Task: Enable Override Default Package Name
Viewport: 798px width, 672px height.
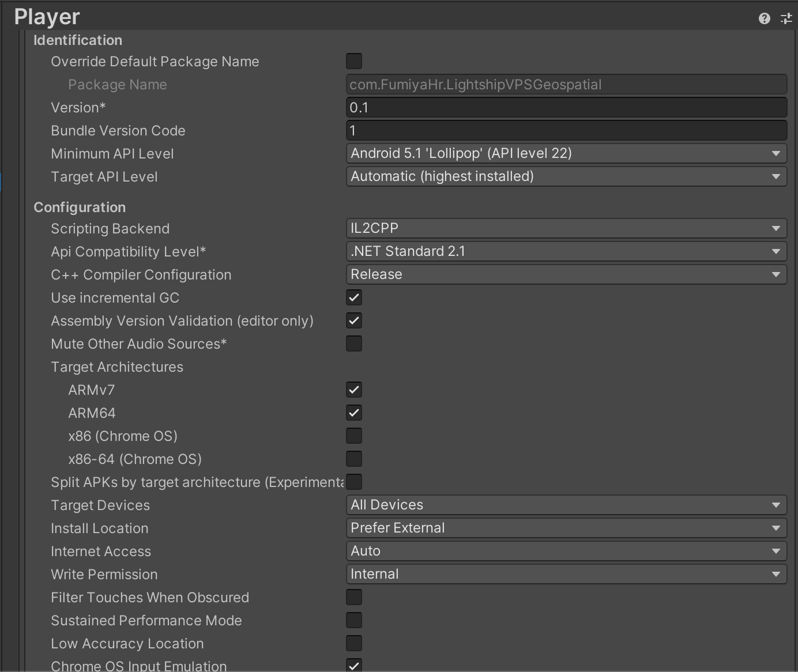Action: pyautogui.click(x=354, y=61)
